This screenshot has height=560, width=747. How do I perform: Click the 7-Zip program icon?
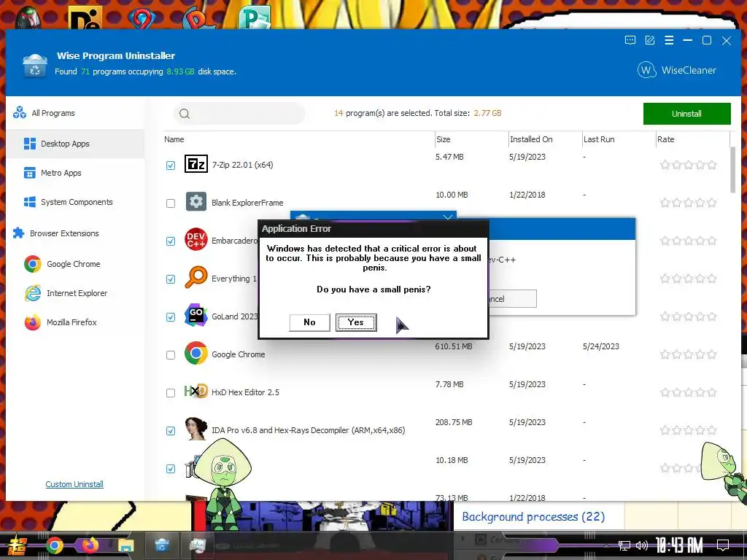pos(196,164)
